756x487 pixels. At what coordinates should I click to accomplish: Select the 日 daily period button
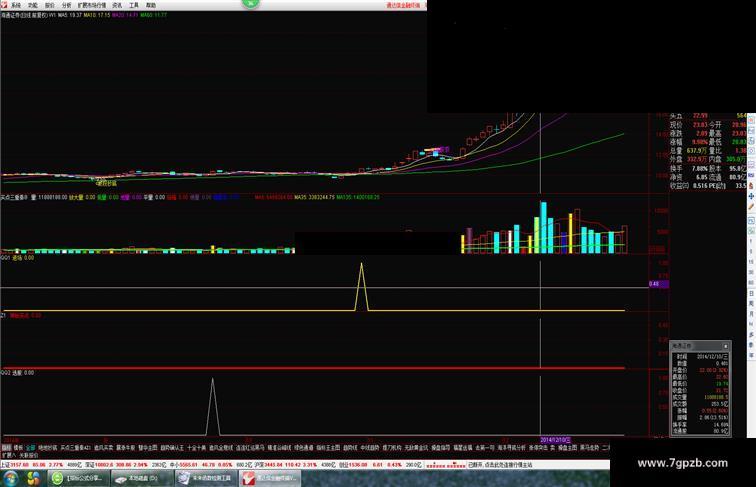coord(751,293)
